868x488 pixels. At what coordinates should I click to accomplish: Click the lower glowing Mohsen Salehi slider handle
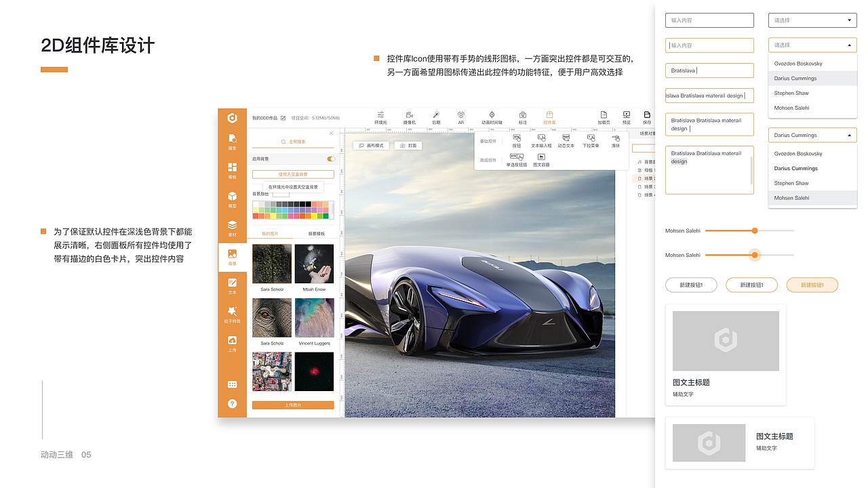(755, 255)
